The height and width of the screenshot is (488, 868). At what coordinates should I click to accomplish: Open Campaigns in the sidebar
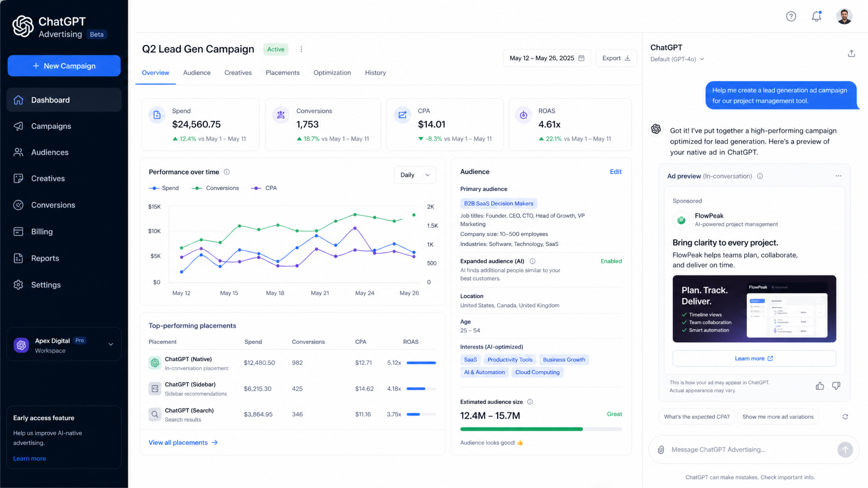tap(64, 126)
